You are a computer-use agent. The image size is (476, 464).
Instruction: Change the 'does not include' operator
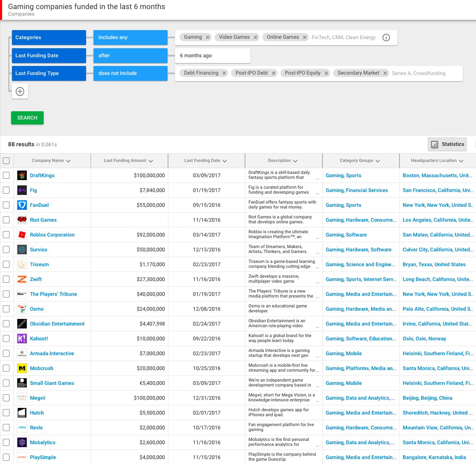[x=131, y=73]
